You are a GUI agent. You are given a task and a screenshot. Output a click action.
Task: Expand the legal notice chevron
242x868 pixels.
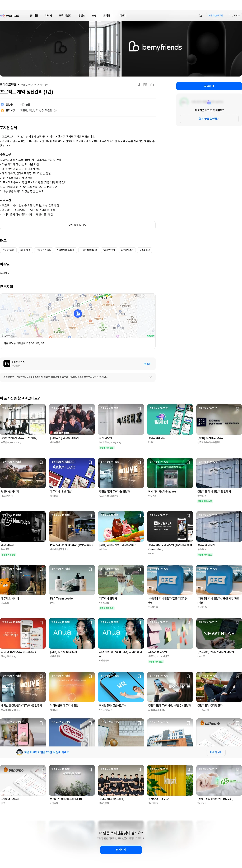[150, 377]
